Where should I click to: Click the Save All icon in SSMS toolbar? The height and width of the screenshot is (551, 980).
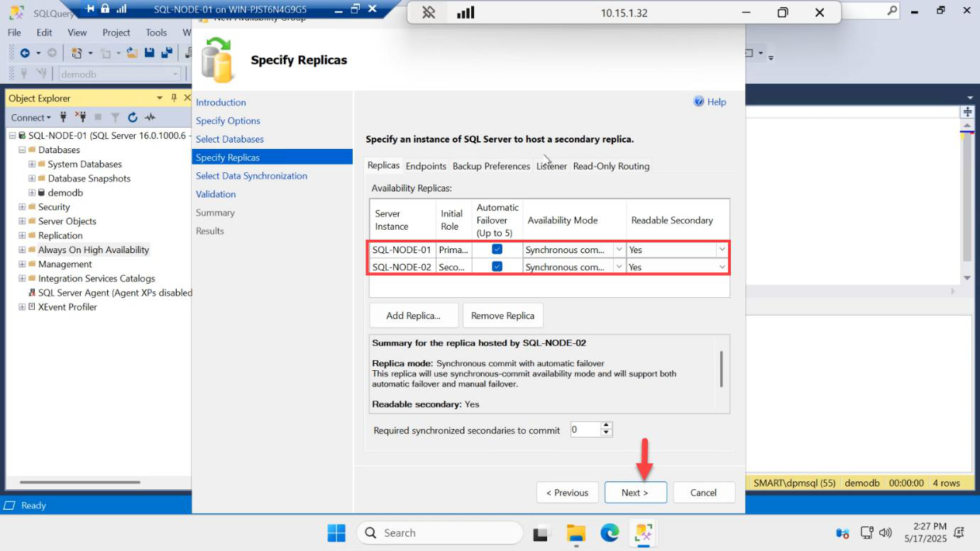coord(167,53)
